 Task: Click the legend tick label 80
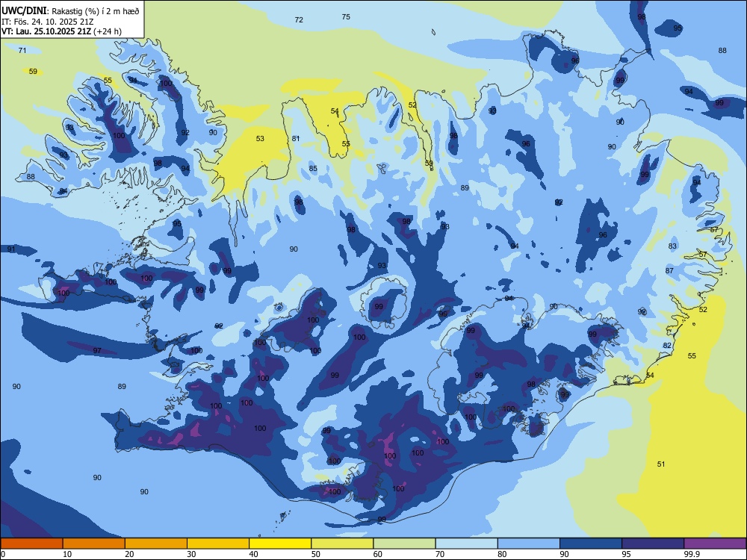click(502, 554)
